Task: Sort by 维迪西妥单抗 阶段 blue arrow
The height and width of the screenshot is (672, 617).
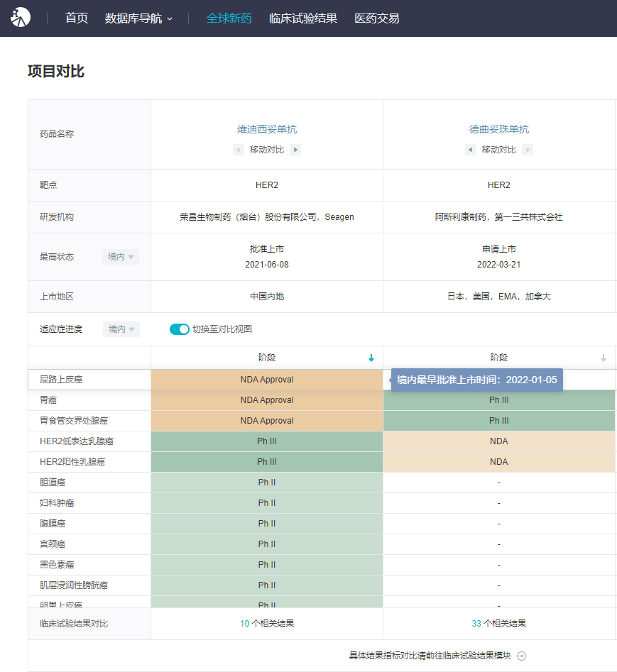Action: 371,358
